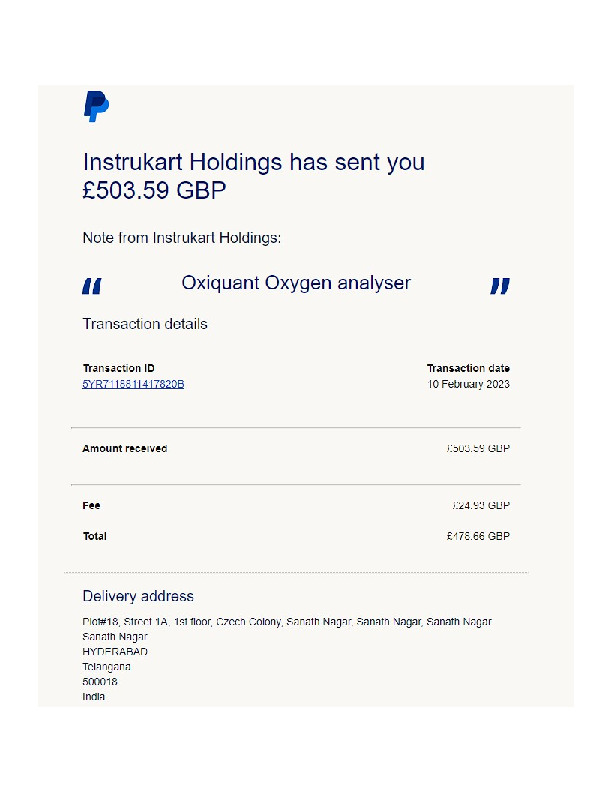Click the 'Amount received' label

124,449
